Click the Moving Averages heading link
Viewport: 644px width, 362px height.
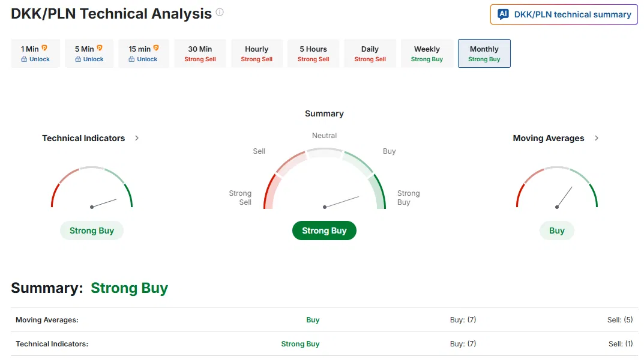(549, 138)
